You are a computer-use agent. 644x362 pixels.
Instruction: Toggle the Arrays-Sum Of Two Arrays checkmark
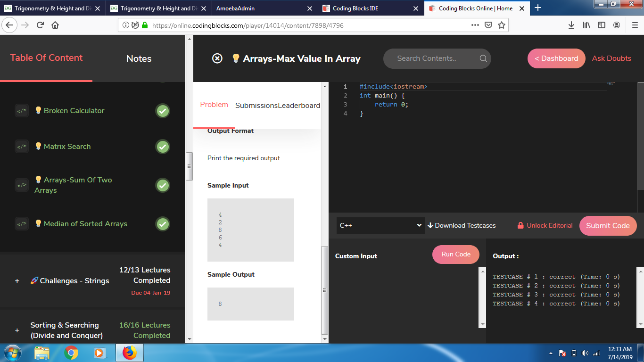(x=163, y=185)
